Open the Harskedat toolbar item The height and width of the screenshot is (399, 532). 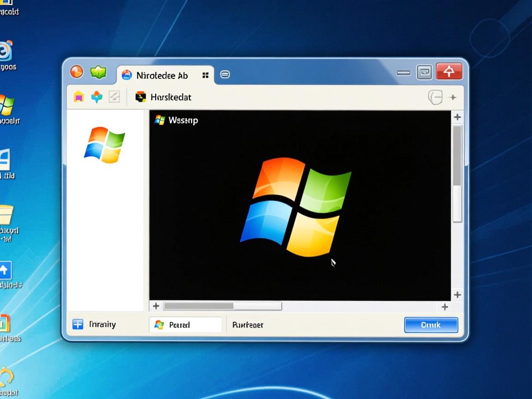coord(163,97)
